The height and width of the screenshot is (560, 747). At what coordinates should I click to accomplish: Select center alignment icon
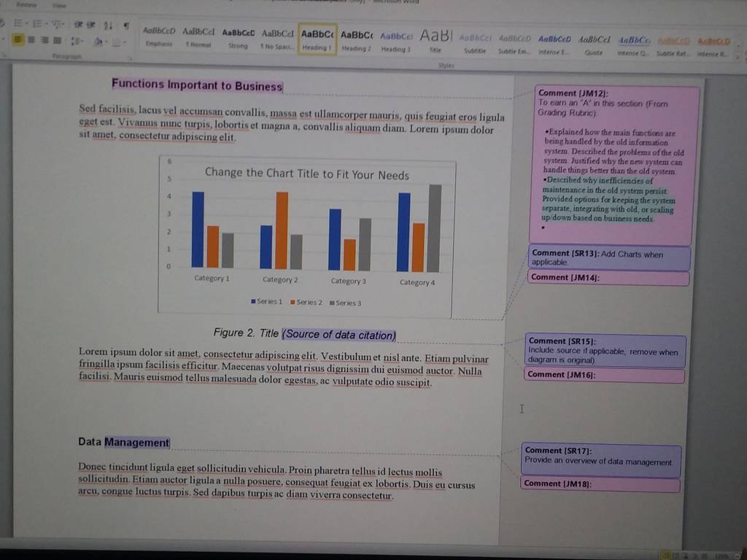[x=31, y=40]
